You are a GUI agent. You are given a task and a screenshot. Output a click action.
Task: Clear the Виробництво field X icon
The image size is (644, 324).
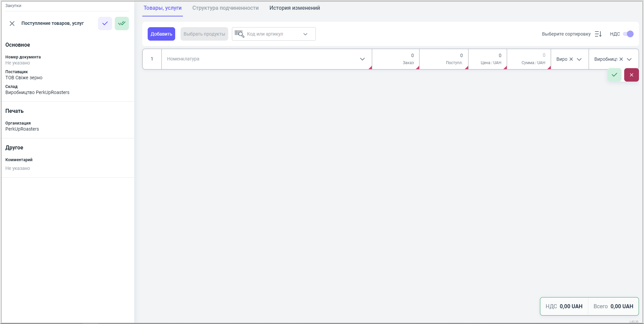621,59
